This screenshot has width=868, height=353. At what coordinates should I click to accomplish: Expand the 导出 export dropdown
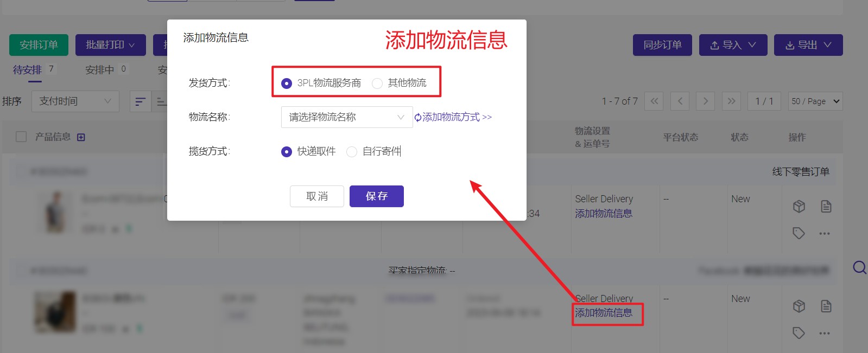tap(808, 45)
